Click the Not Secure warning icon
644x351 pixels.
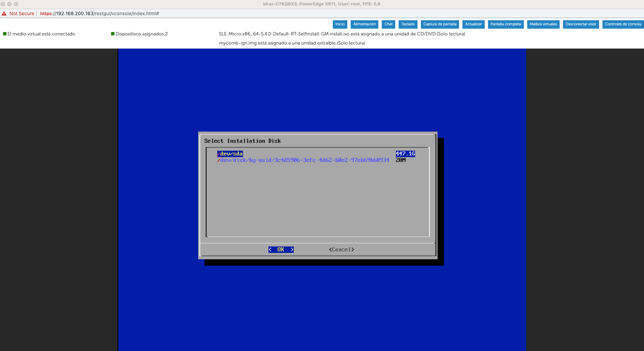[x=4, y=13]
